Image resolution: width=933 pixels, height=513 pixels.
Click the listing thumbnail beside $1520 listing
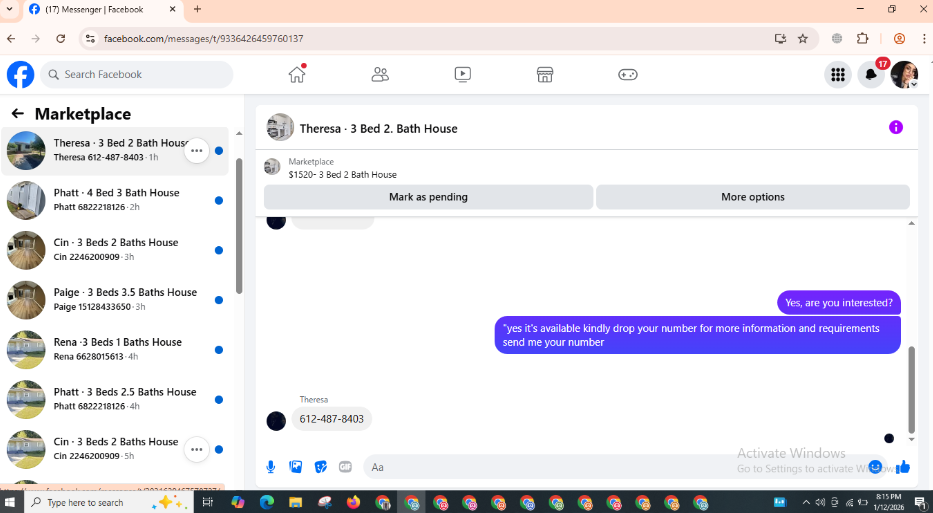[272, 167]
